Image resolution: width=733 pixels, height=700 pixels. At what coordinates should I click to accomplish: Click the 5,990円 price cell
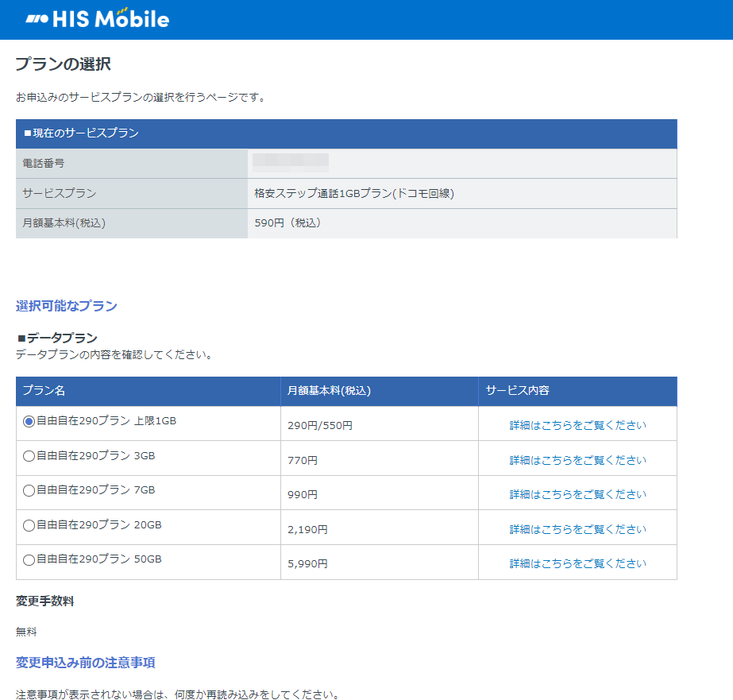[x=307, y=563]
